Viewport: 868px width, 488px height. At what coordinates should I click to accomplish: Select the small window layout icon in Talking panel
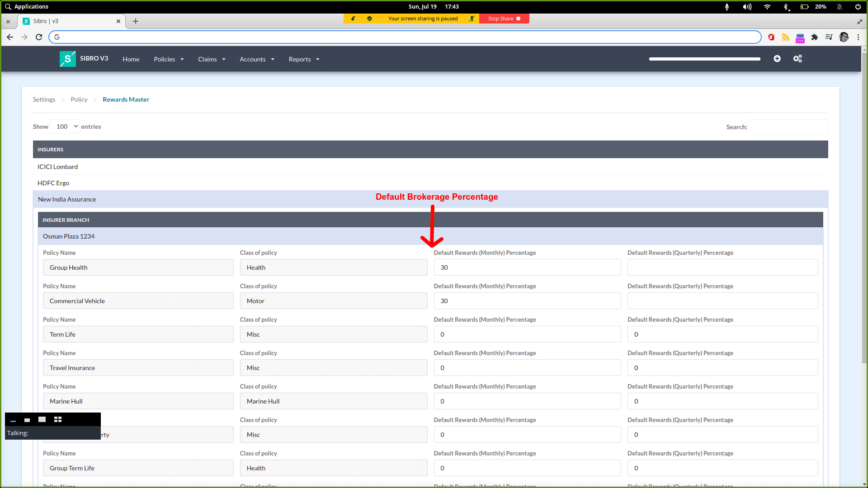pos(27,420)
